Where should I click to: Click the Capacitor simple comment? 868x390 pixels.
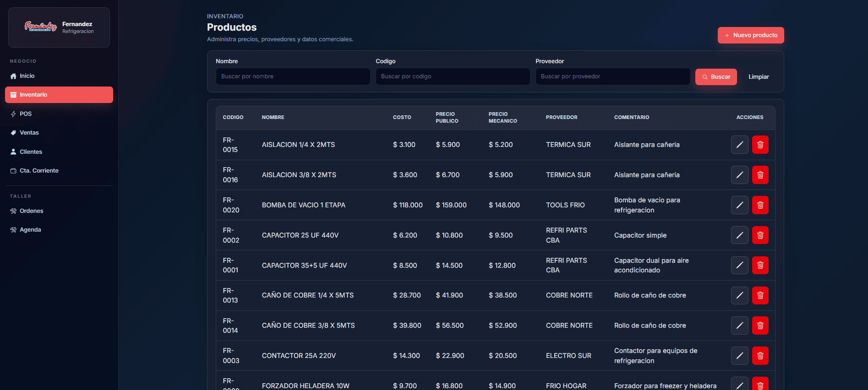640,235
